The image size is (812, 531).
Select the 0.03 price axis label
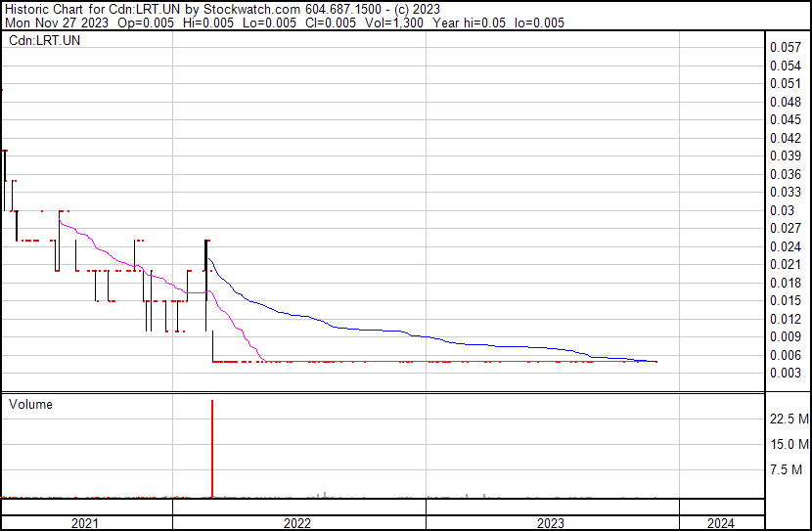point(782,210)
